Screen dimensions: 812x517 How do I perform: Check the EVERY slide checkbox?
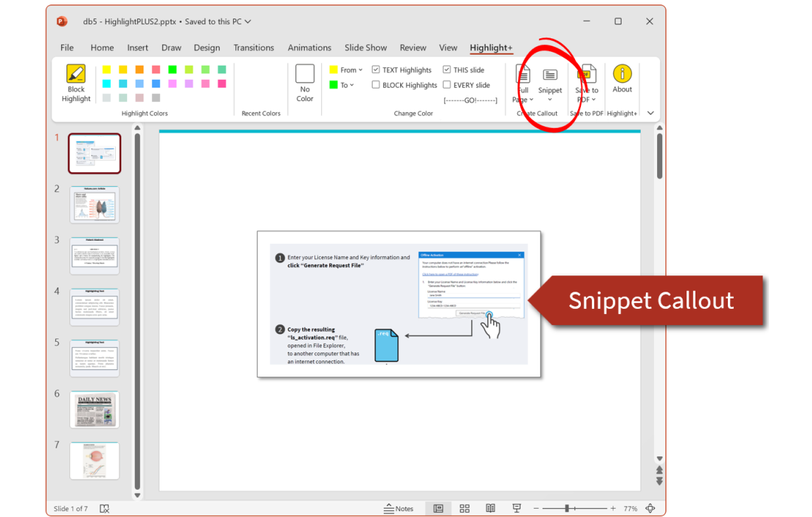[x=447, y=85]
